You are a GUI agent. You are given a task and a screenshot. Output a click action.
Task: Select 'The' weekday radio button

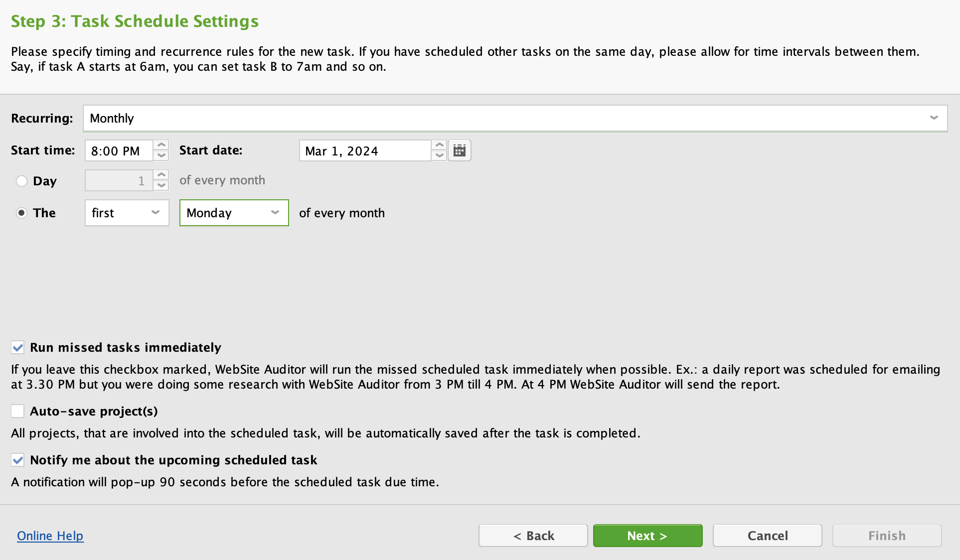pyautogui.click(x=21, y=213)
